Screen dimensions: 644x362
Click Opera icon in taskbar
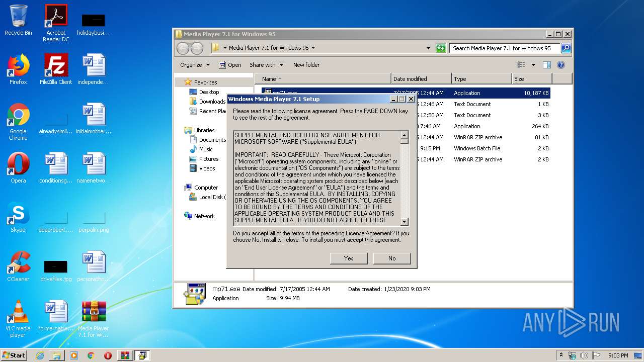click(108, 355)
